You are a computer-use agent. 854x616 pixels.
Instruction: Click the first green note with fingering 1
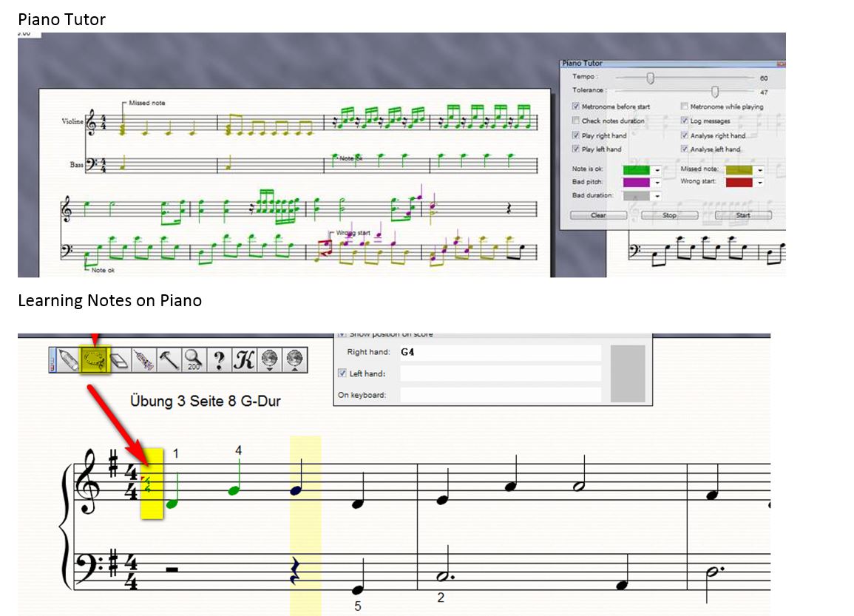[x=172, y=504]
